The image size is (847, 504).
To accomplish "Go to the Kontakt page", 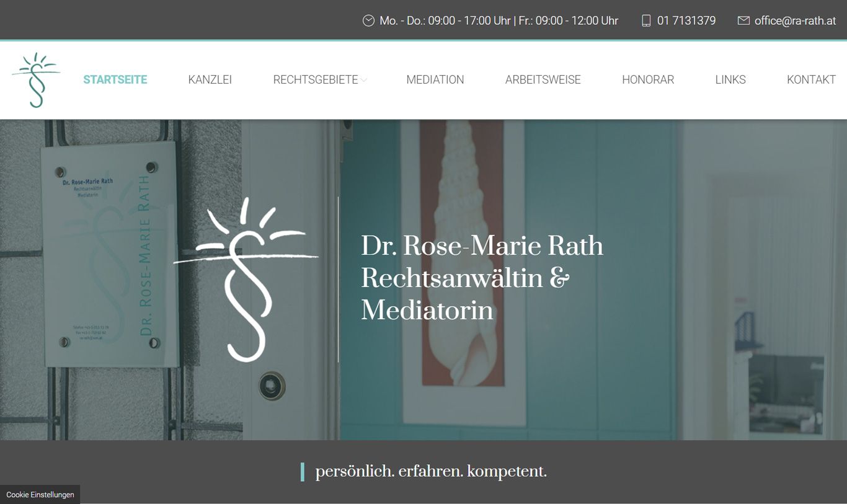I will (811, 79).
